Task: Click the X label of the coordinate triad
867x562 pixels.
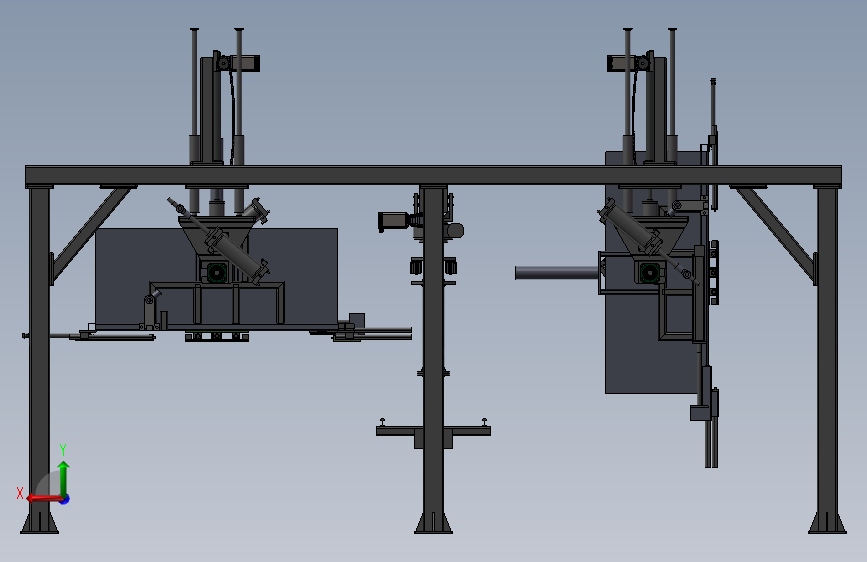Action: [x=20, y=493]
